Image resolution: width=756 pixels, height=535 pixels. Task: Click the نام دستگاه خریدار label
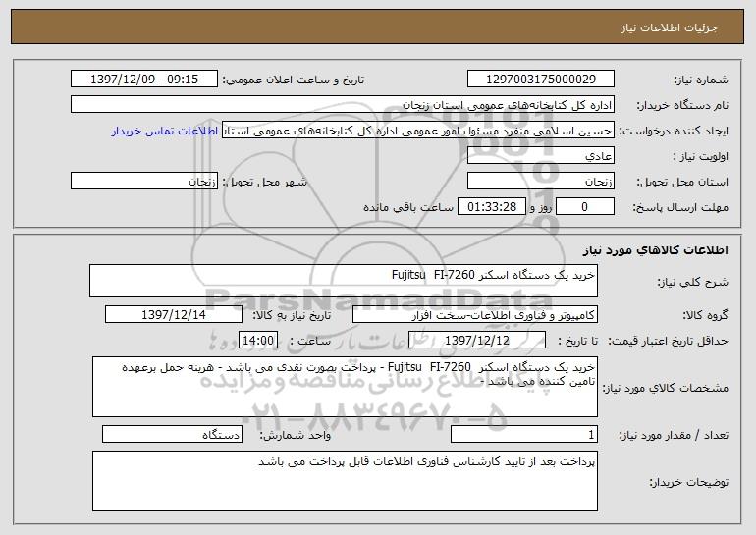(682, 105)
